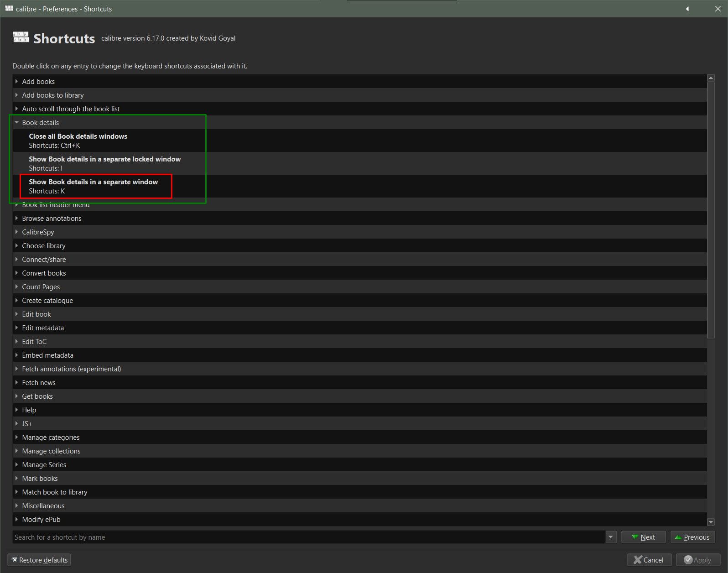Viewport: 728px width, 573px height.
Task: Click the Mark books category row
Action: point(360,478)
